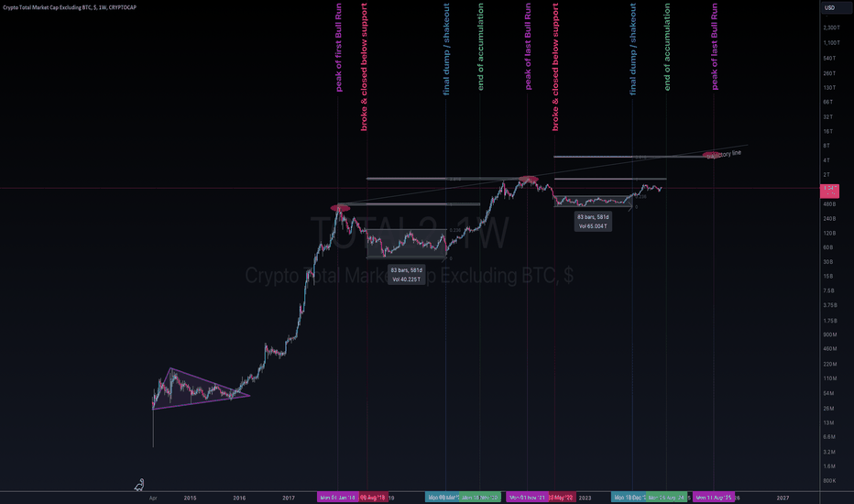Viewport: 854px width, 504px height.
Task: Click the 1,100T price axis label
Action: pos(831,42)
